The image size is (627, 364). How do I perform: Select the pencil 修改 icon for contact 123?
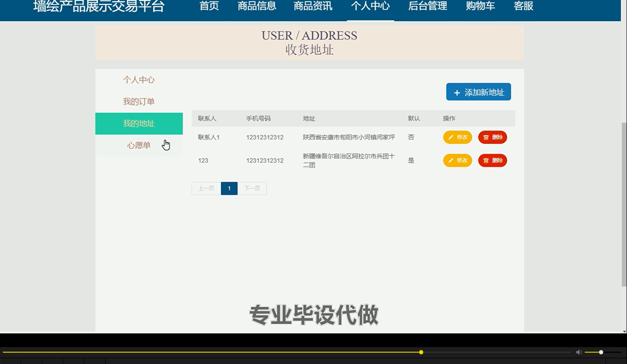click(x=450, y=160)
